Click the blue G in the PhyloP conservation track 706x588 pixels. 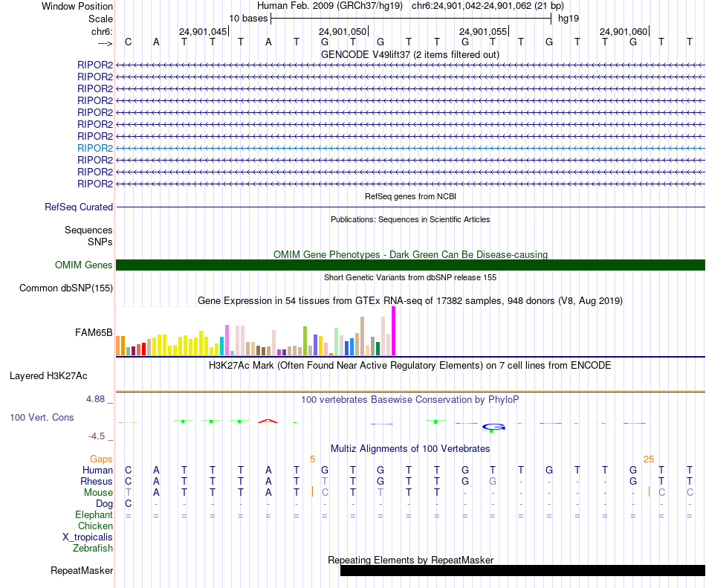[x=494, y=427]
